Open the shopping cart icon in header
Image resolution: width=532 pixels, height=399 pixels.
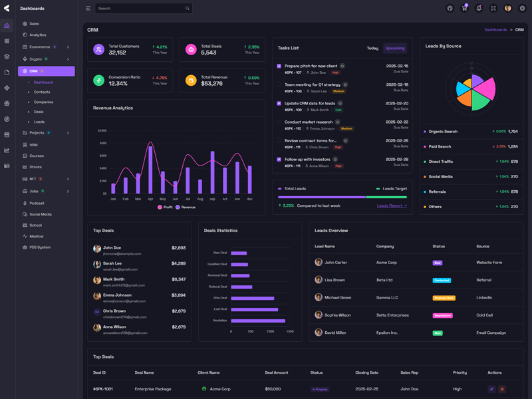464,9
